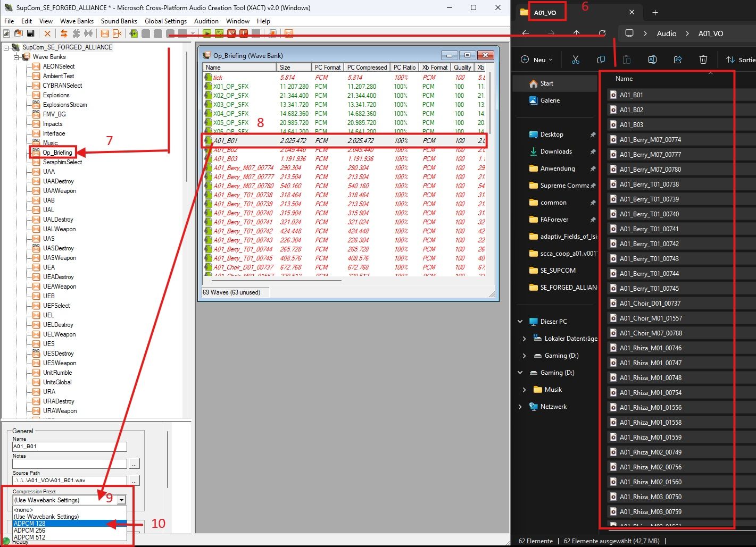Click the FMV_BG wave bank icon in tree

click(36, 114)
